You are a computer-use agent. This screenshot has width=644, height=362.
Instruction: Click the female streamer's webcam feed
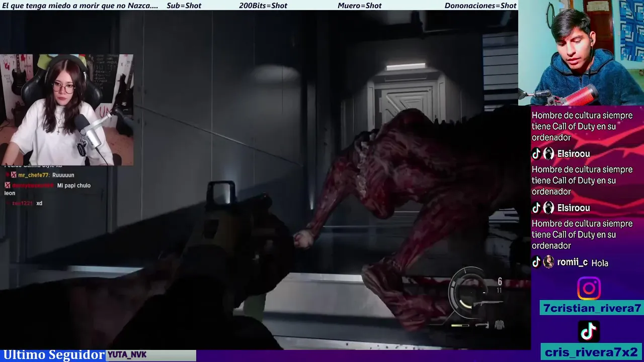[x=66, y=110]
